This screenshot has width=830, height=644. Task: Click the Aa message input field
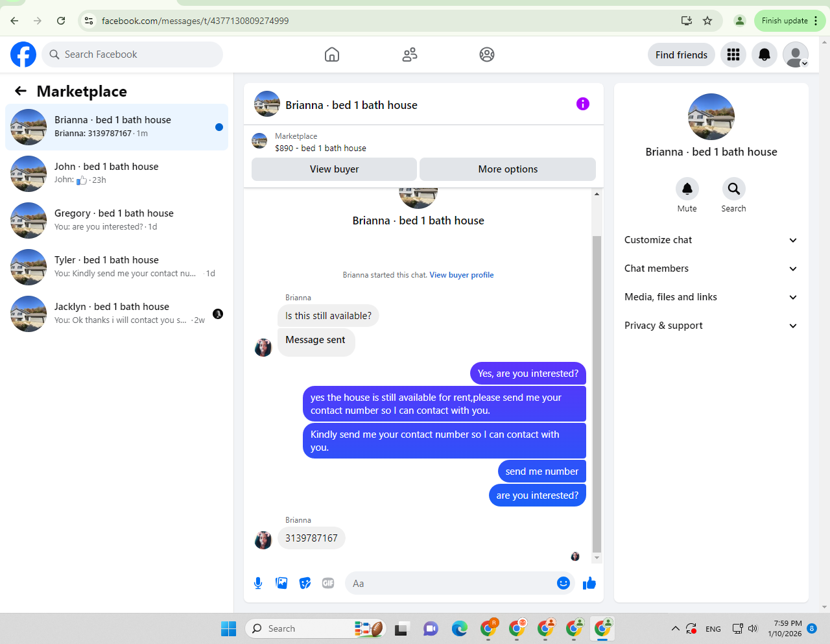pos(451,583)
